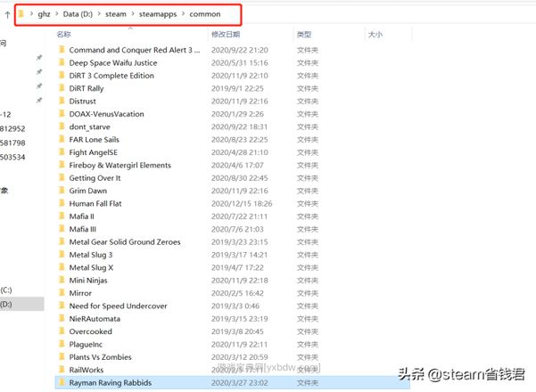Select (C:) drive in navigation pane
536x392 pixels.
(x=6, y=290)
